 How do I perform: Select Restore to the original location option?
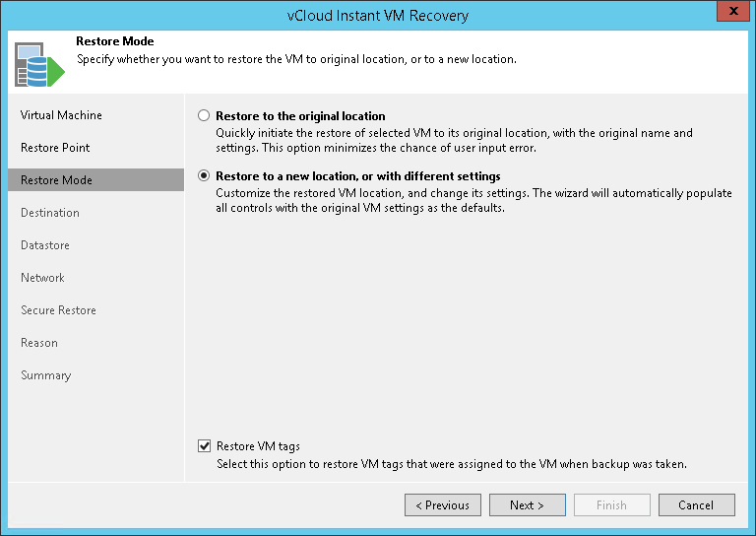(205, 116)
